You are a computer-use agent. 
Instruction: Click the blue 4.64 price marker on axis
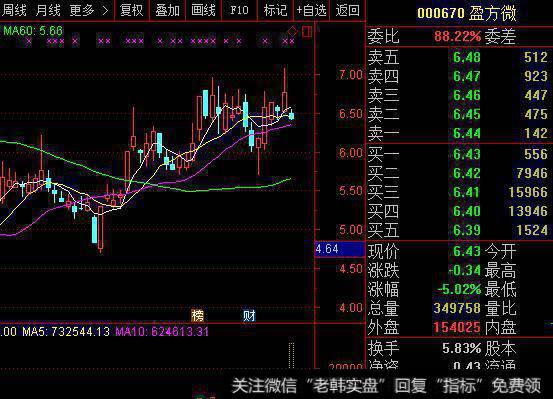pos(340,249)
